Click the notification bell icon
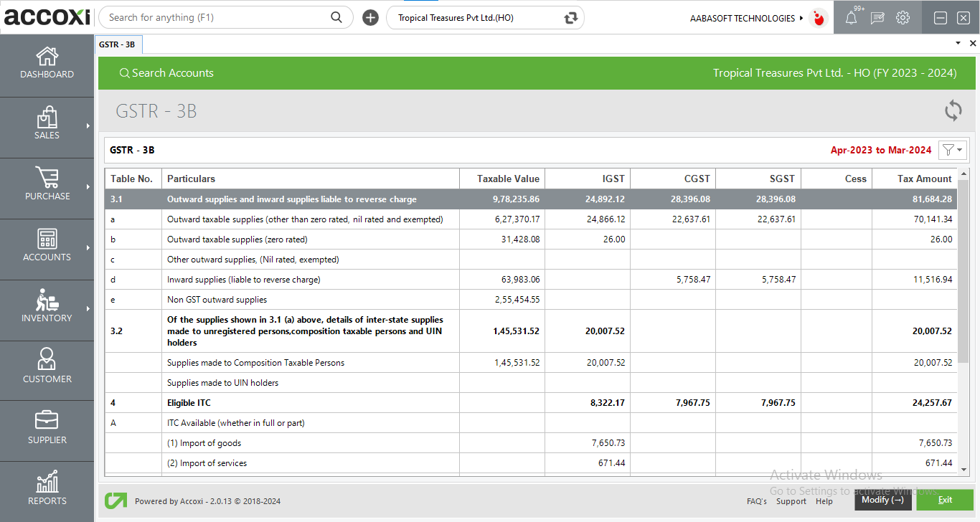Viewport: 980px width, 522px height. point(852,17)
